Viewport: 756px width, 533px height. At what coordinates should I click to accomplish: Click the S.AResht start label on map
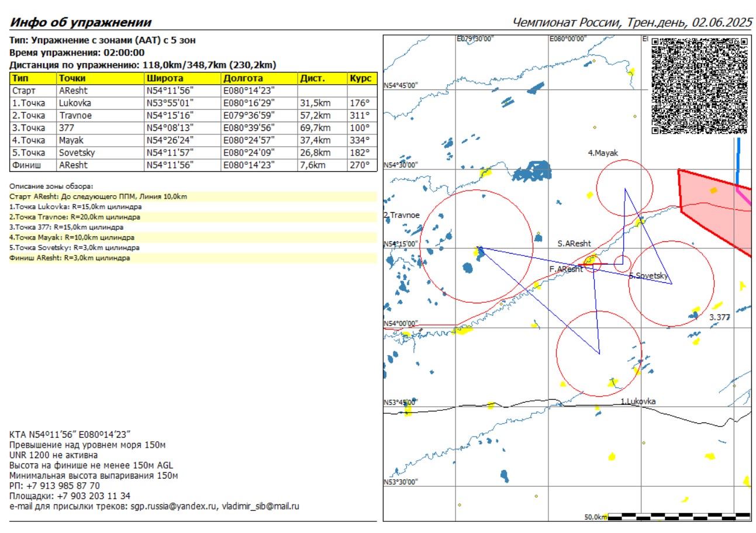(574, 243)
